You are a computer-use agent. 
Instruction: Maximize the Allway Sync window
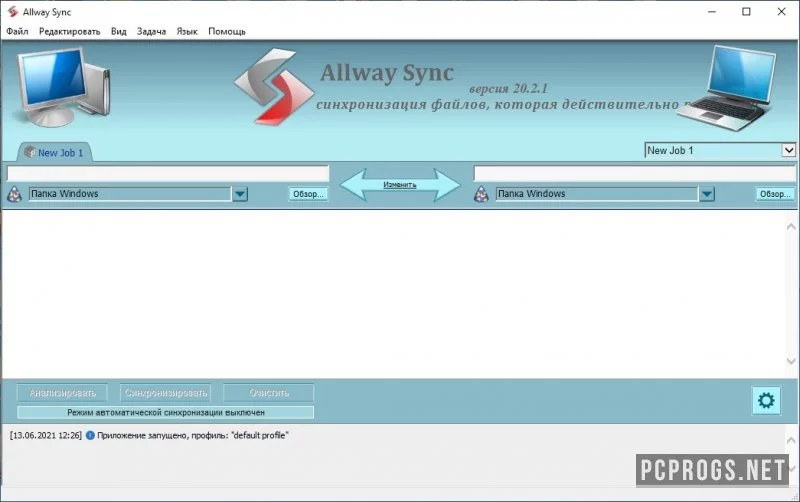(x=746, y=12)
